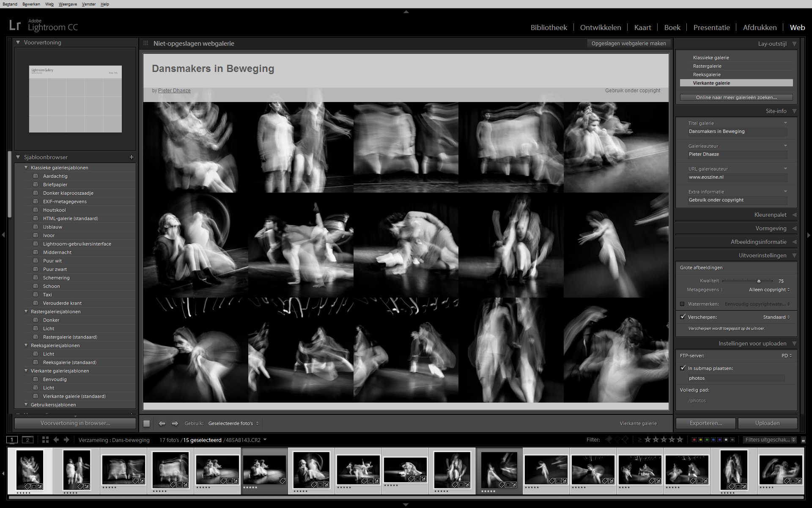Click the filter lock switch icon at far right
Screen dimensions: 812x508
[803, 440]
